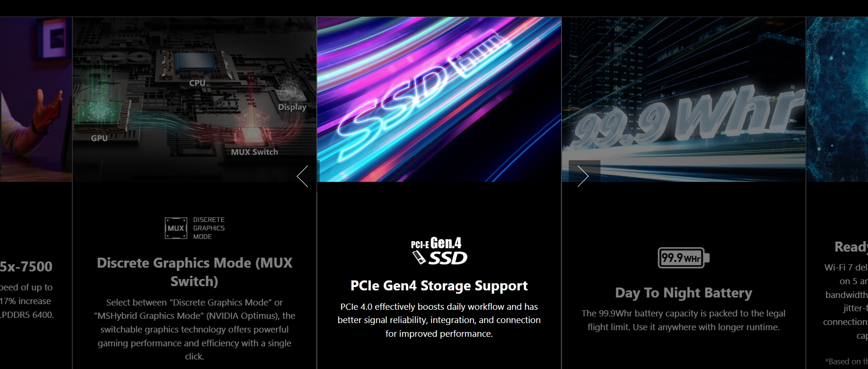Viewport: 868px width, 369px height.
Task: Click the PCI-E Gen.4 SSD logo icon
Action: (x=439, y=251)
